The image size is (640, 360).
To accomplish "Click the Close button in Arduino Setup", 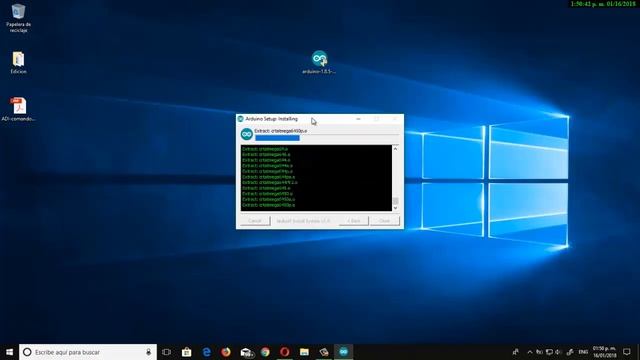I will point(385,221).
